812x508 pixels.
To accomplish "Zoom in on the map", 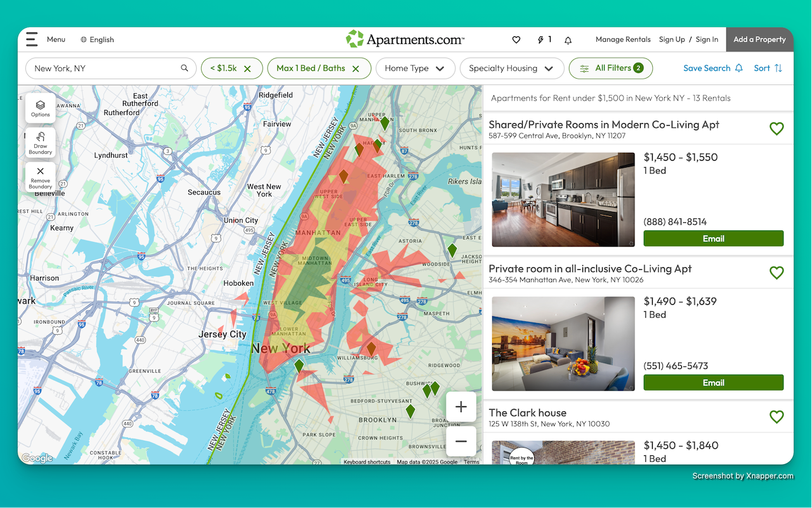I will click(x=461, y=407).
